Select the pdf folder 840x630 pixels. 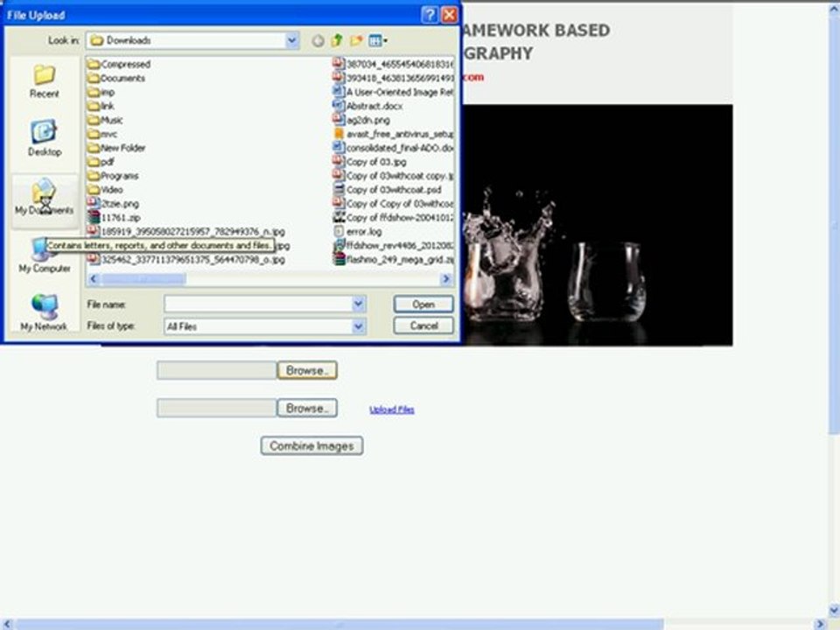(x=101, y=162)
